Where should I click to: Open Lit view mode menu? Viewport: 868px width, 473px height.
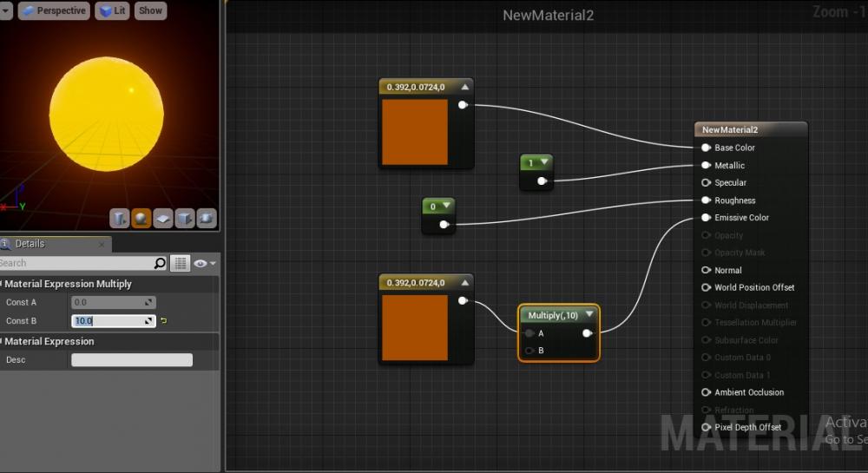tap(112, 10)
